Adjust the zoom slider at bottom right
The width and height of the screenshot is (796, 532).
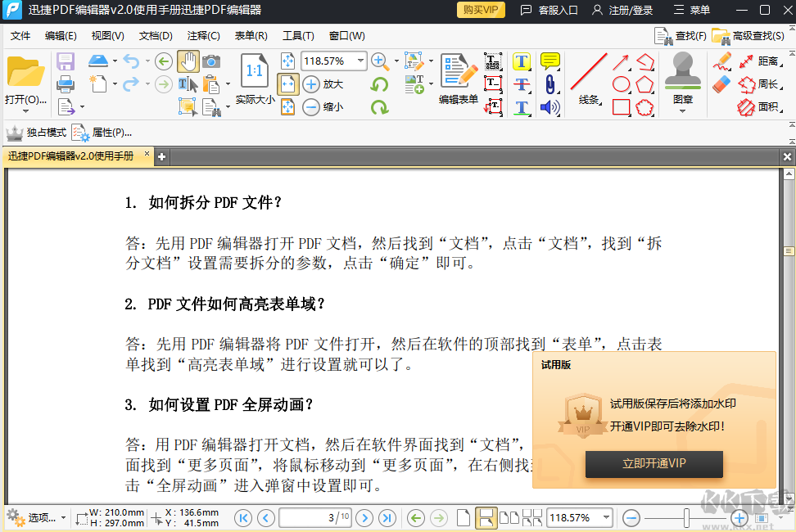point(688,517)
